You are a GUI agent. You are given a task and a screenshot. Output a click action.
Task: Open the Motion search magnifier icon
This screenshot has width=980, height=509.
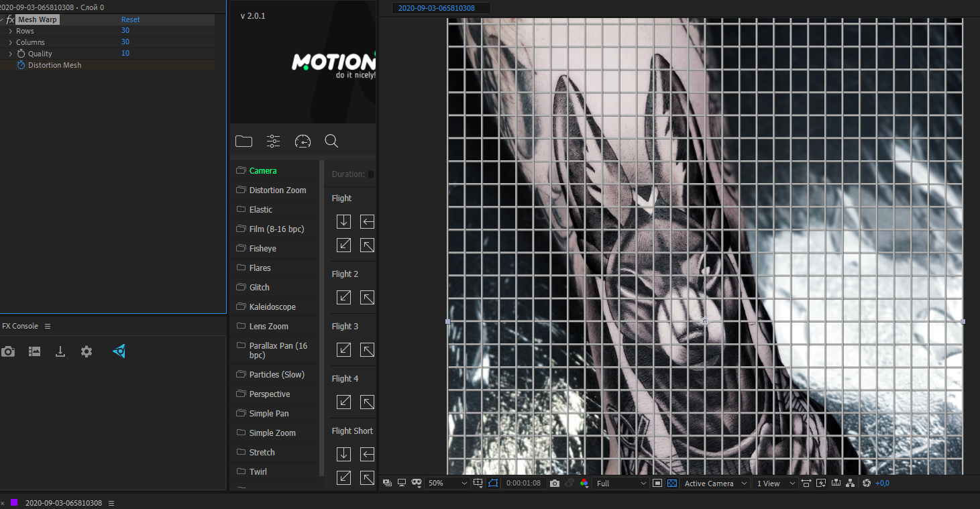coord(331,141)
